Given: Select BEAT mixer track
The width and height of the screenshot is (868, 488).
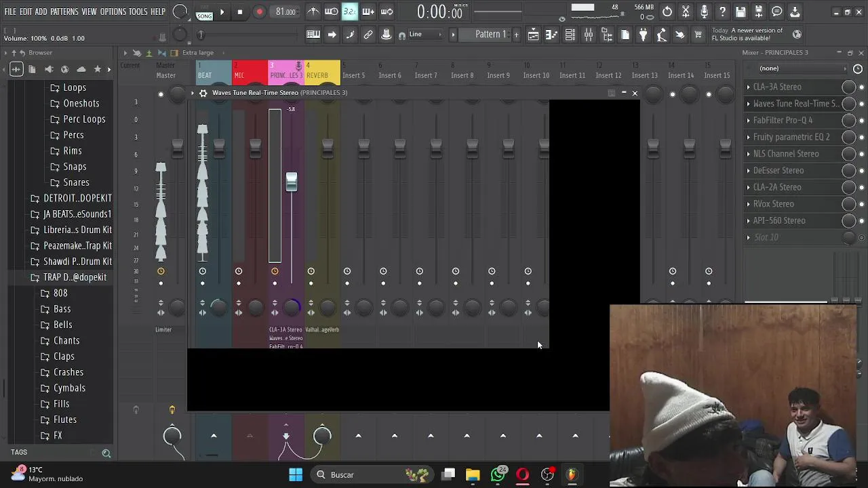Looking at the screenshot, I should click(214, 72).
